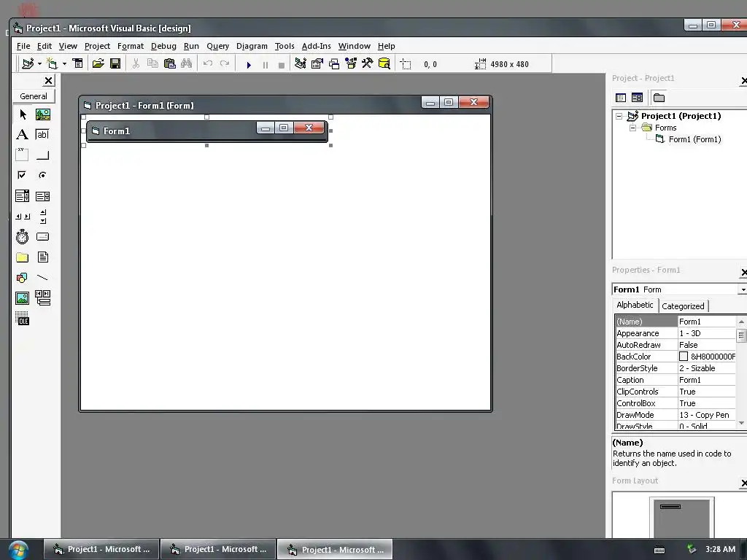Click View Code in Project panel
Image resolution: width=747 pixels, height=560 pixels.
[x=621, y=98]
